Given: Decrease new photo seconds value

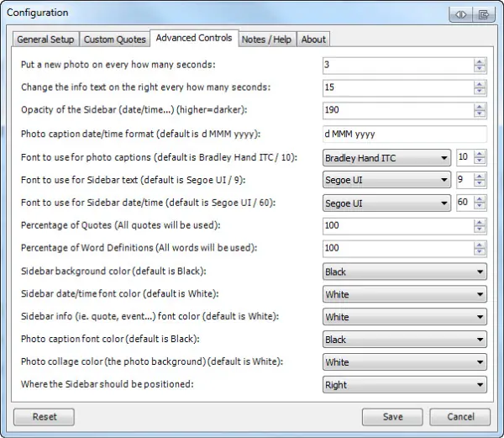Looking at the screenshot, I should click(480, 68).
